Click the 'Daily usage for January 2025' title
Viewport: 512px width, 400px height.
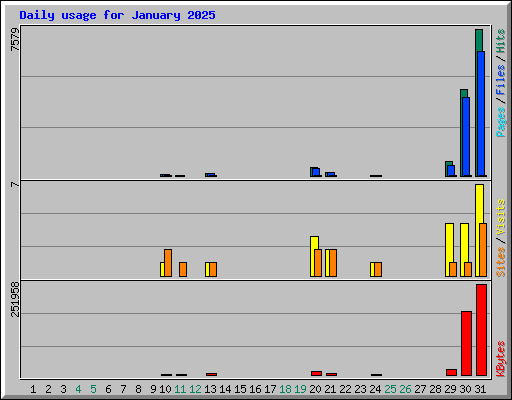[117, 15]
